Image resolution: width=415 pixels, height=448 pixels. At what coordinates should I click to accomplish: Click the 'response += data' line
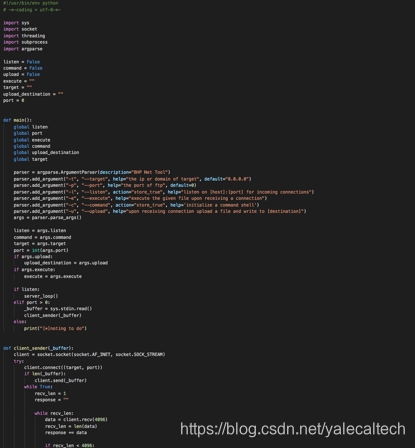tap(66, 432)
